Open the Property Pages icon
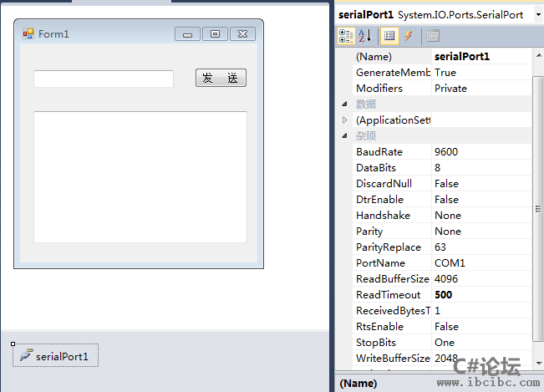Image resolution: width=544 pixels, height=392 pixels. 432,35
